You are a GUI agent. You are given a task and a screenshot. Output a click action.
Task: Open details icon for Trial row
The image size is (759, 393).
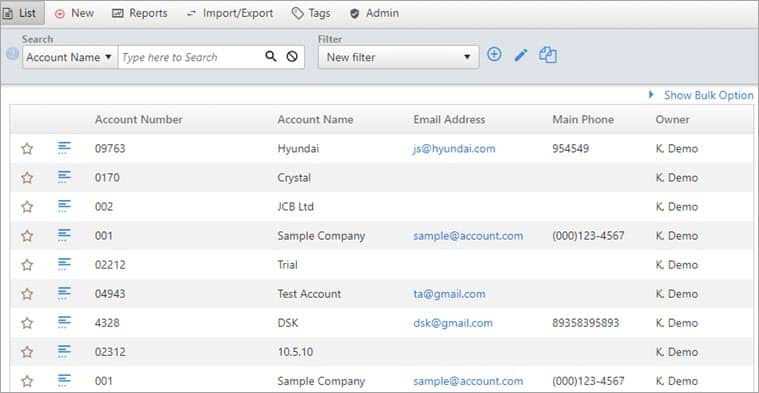(64, 264)
